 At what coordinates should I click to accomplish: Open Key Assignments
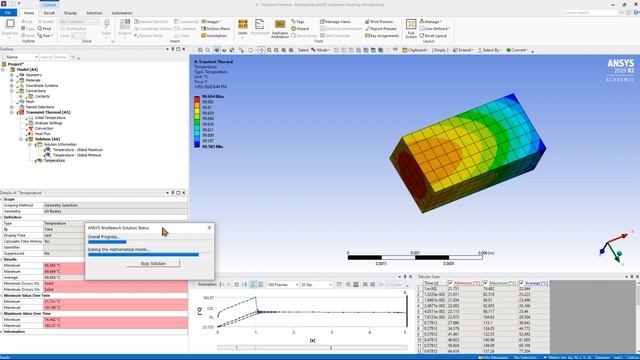point(382,36)
